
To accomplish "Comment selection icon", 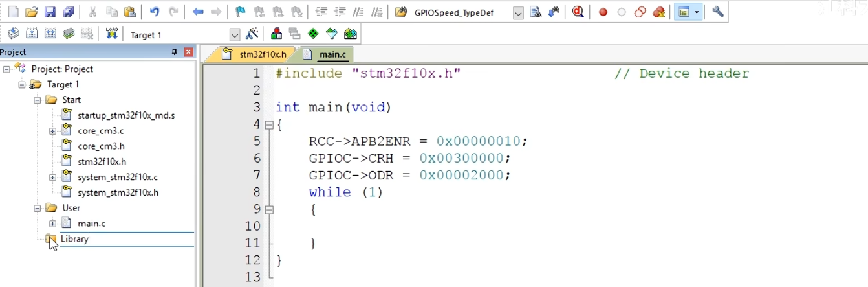I will 359,12.
